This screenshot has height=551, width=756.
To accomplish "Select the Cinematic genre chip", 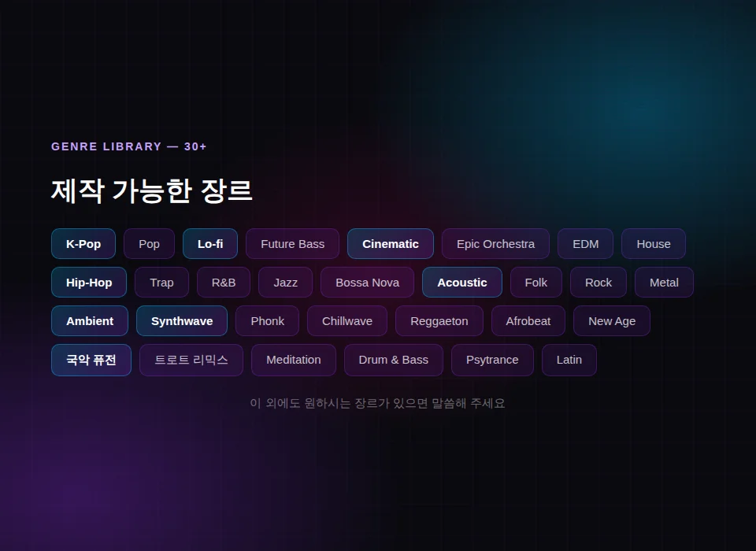I will [x=391, y=244].
